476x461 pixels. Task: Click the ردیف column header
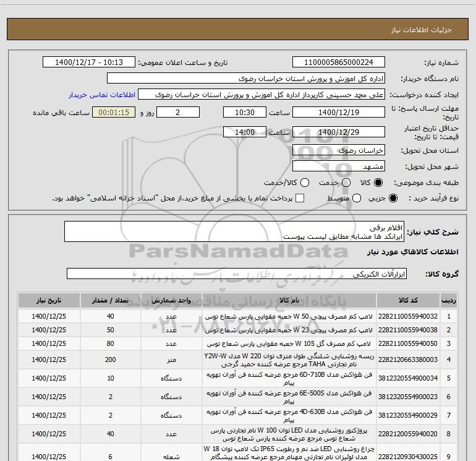click(449, 301)
